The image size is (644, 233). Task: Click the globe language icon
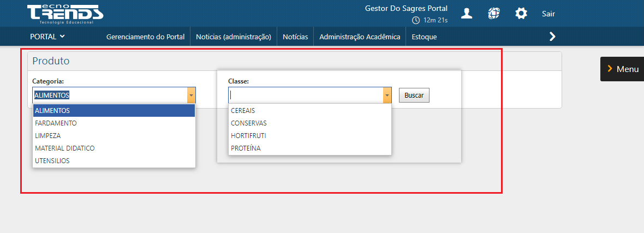coord(494,14)
